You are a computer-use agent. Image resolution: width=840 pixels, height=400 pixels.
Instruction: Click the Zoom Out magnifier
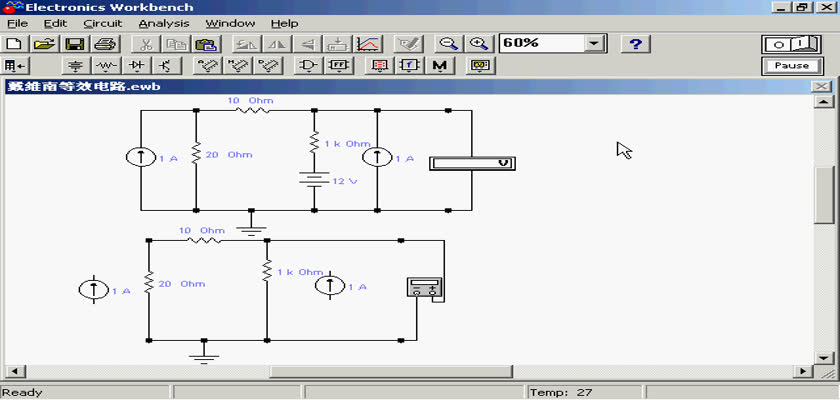coord(448,44)
